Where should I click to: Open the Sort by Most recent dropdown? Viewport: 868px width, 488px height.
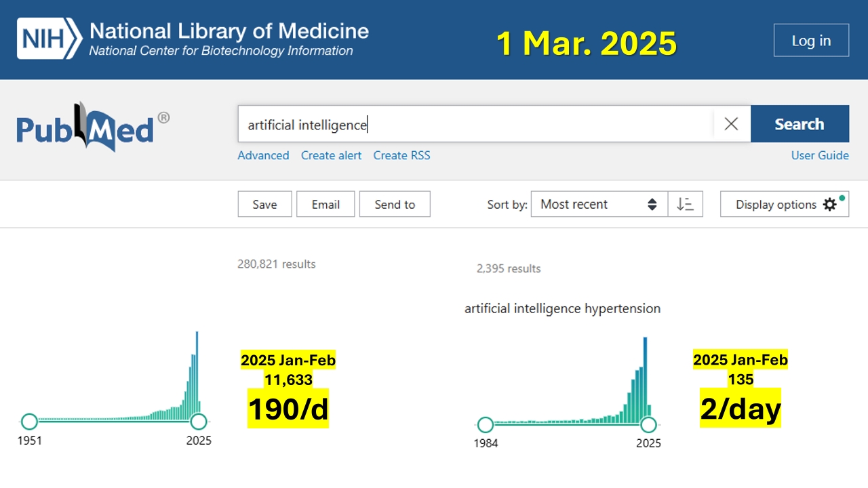pyautogui.click(x=599, y=204)
